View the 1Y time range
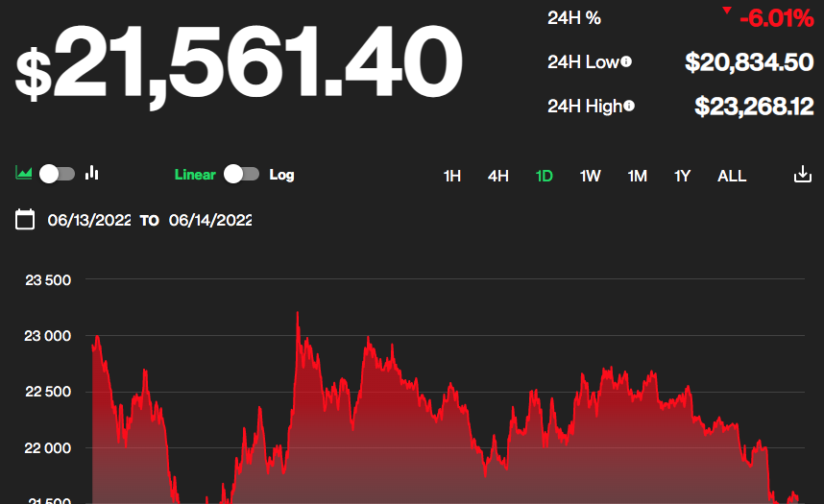Screen dimensions: 824x504 pyautogui.click(x=682, y=176)
